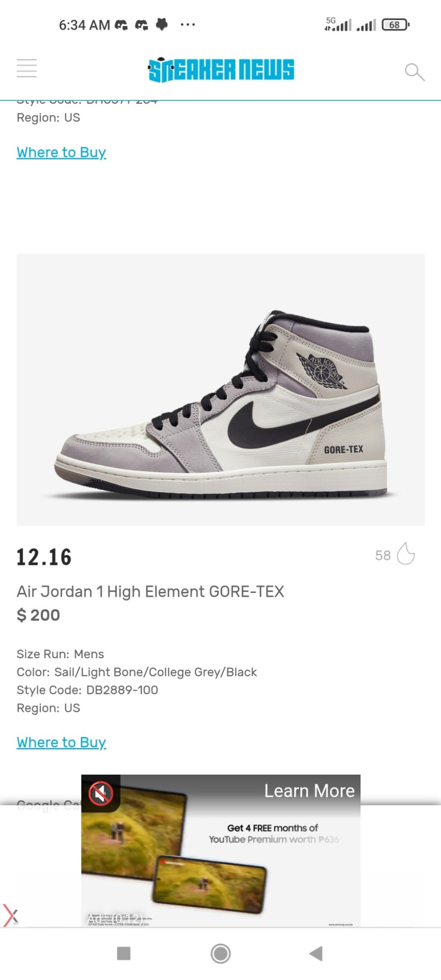Screen dimensions: 441x980
Task: Tap Air Jordan 1 High Element title
Action: 150,592
